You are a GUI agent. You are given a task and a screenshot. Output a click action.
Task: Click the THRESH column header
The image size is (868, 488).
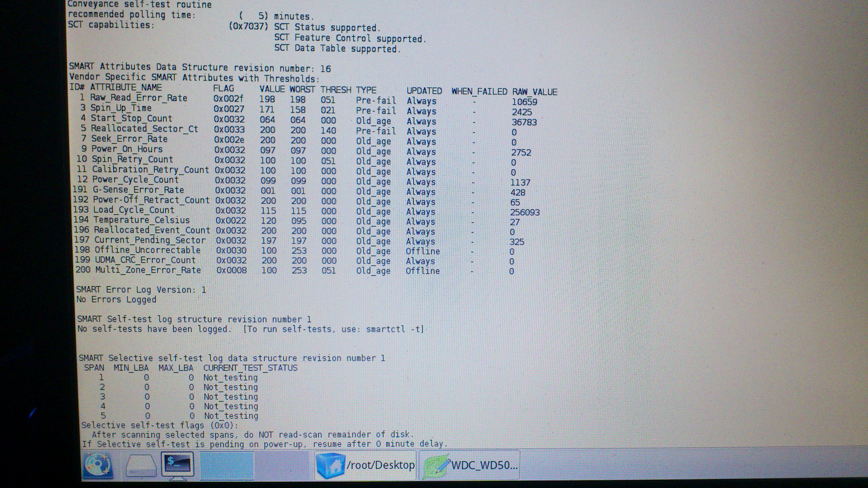point(336,90)
